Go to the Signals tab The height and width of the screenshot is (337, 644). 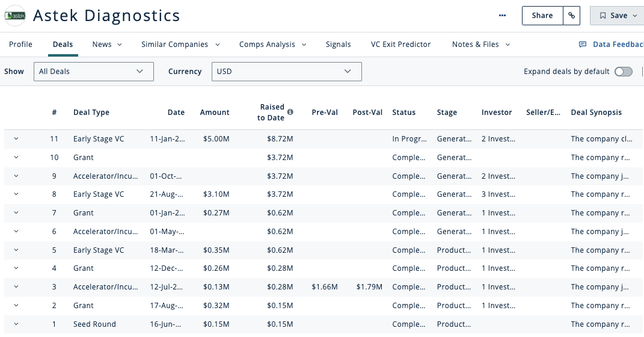tap(338, 45)
